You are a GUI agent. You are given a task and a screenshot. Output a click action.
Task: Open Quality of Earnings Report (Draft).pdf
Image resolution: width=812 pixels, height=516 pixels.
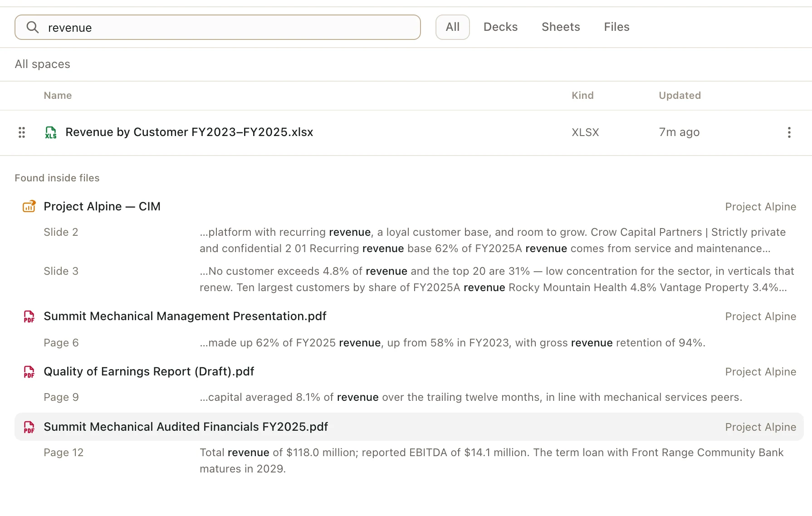[149, 371]
